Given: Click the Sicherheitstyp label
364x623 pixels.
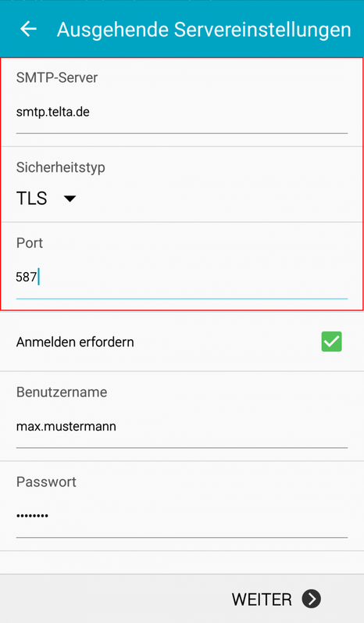Looking at the screenshot, I should (x=61, y=167).
